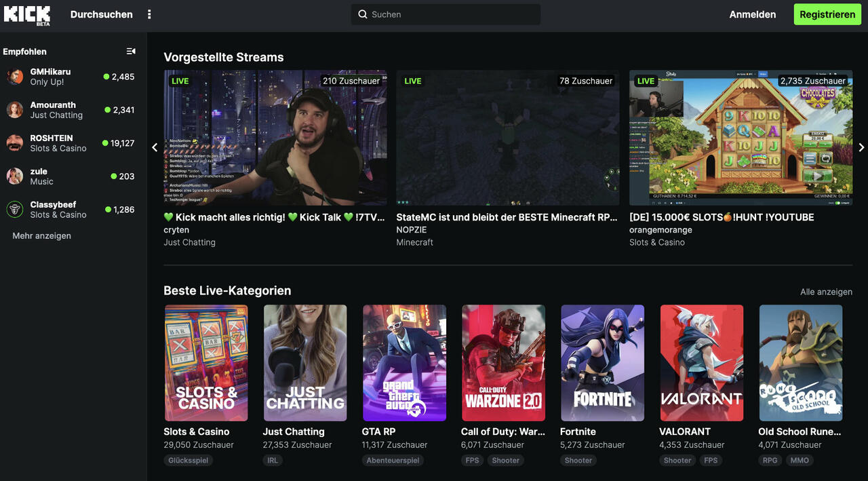Open the Just Chatting category cover

click(305, 363)
